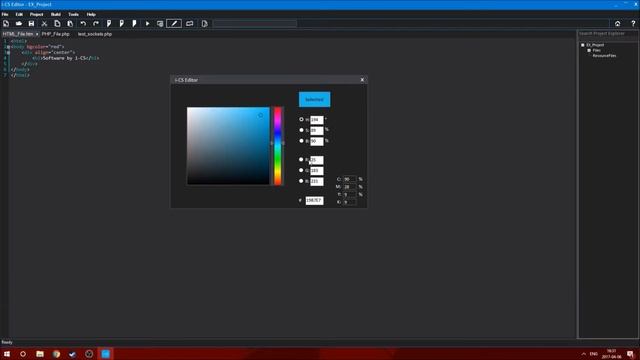The height and width of the screenshot is (360, 640).
Task: Click the Save floppy disk icon
Action: tap(31, 24)
